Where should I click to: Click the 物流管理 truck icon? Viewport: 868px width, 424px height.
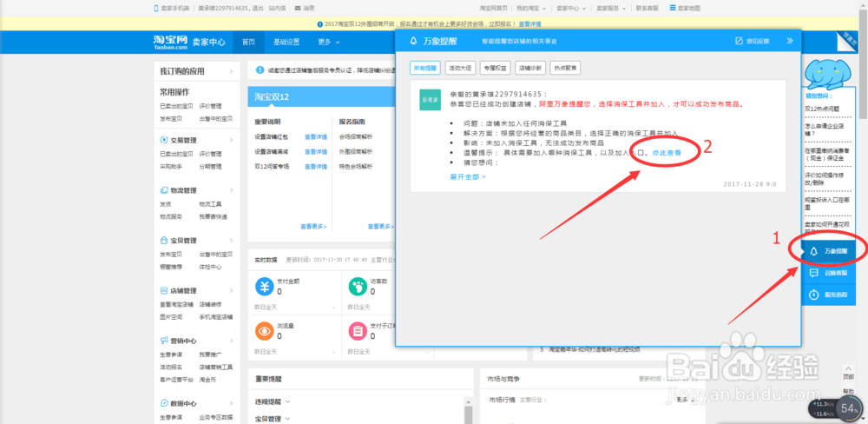164,190
